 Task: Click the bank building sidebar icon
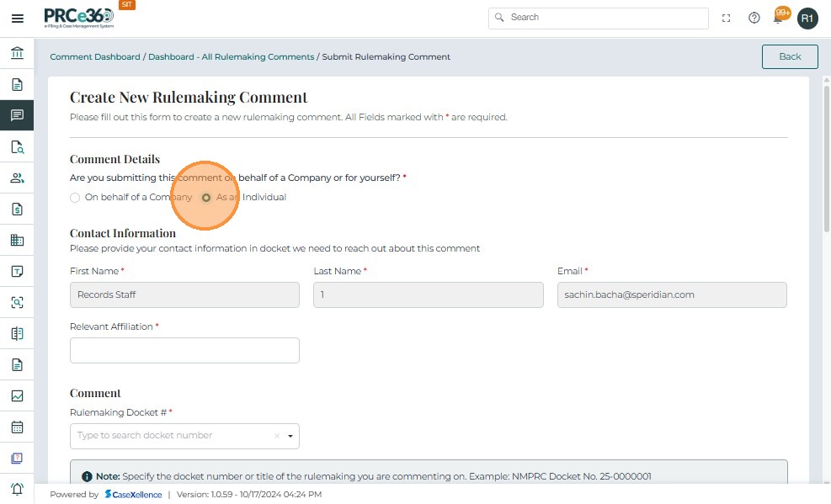click(x=17, y=54)
